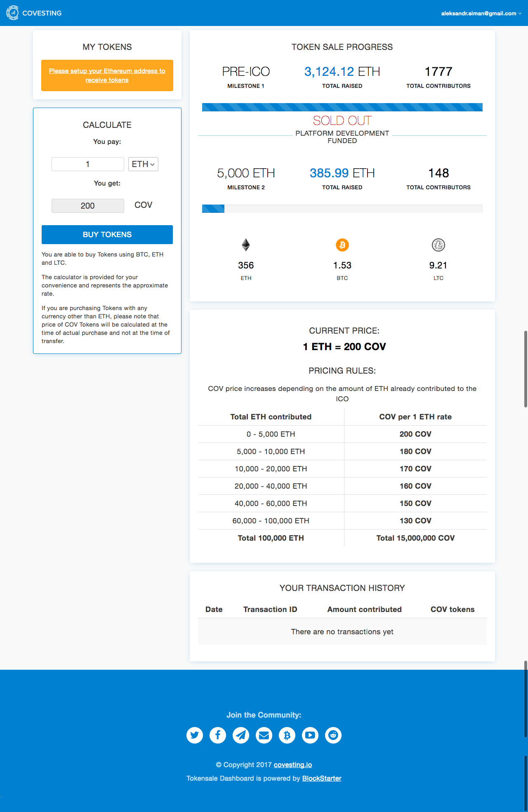This screenshot has width=528, height=812.
Task: Open the aleksandr.siman@gmail.com account menu
Action: click(x=481, y=13)
